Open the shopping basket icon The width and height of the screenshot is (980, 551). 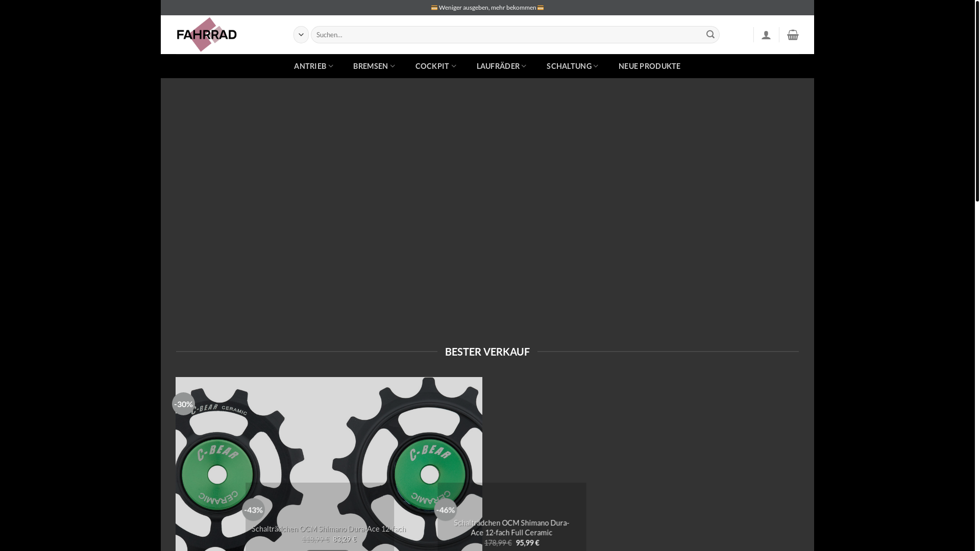793,35
